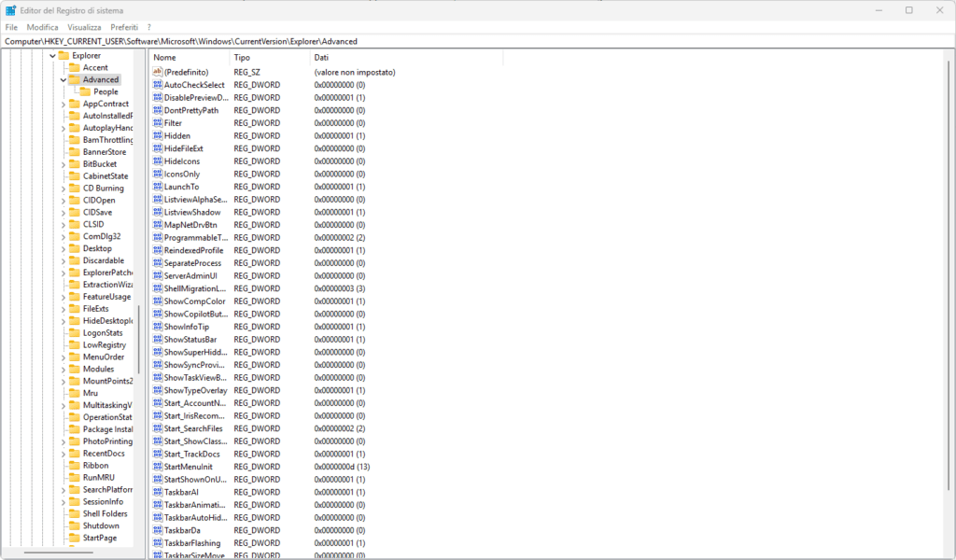
Task: Select the ShowInfoTip value name
Action: pyautogui.click(x=187, y=327)
